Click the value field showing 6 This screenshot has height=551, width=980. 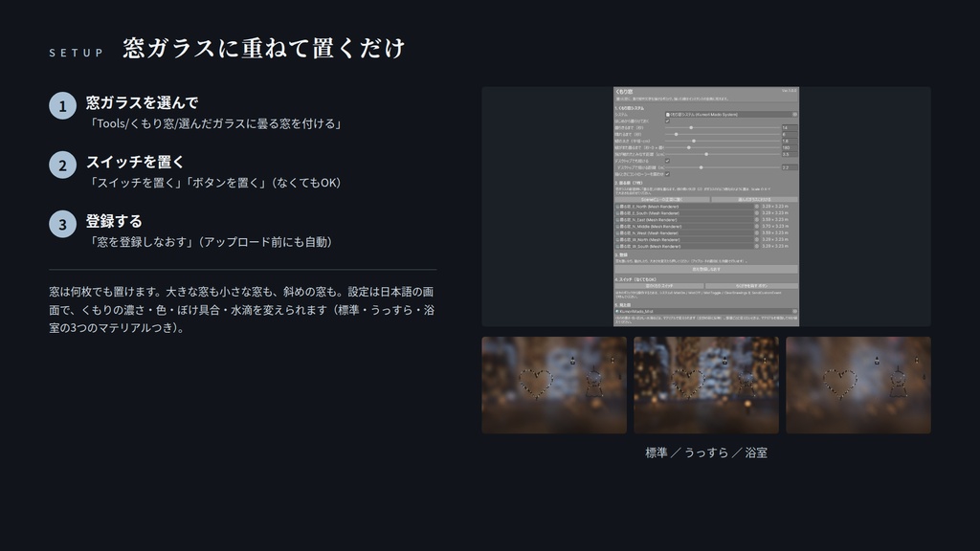[790, 134]
